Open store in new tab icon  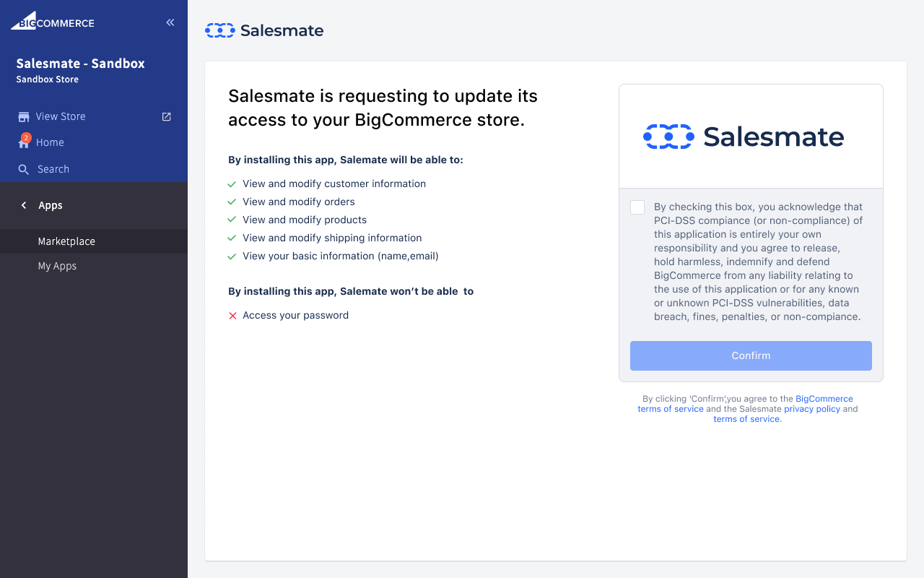coord(167,116)
